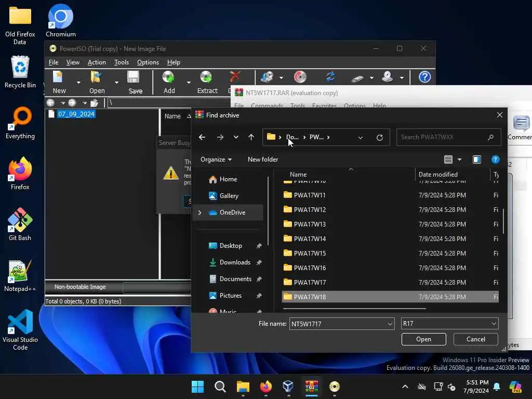Image resolution: width=532 pixels, height=399 pixels.
Task: Open the PowerISO Options menu
Action: (148, 62)
